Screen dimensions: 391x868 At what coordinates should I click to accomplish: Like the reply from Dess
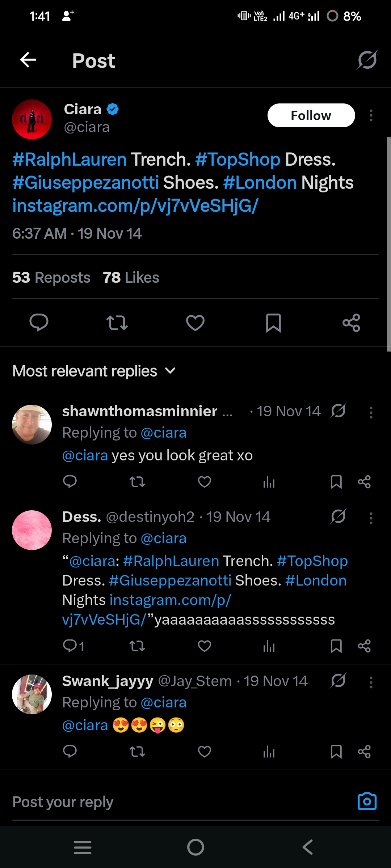coord(205,646)
